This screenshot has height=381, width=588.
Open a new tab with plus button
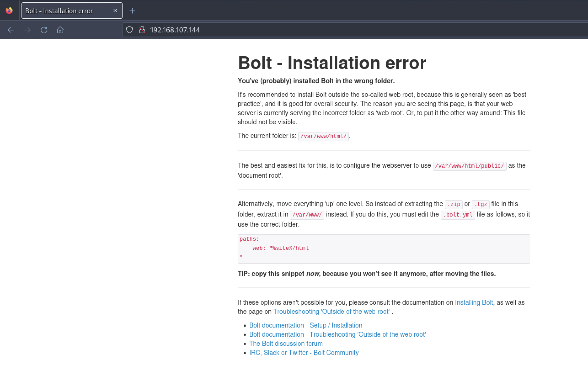(x=132, y=11)
